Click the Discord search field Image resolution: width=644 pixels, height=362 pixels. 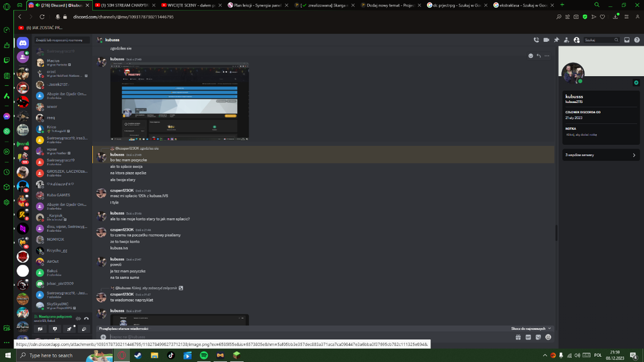601,40
